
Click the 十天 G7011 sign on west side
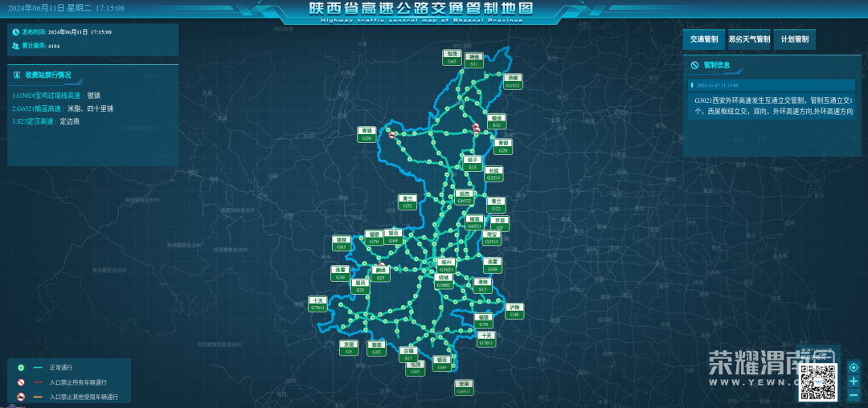[x=317, y=304]
